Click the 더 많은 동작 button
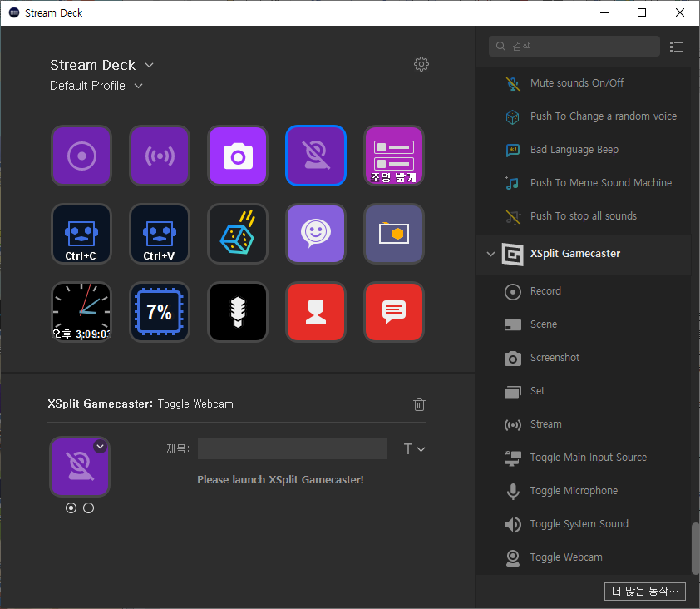This screenshot has height=609, width=700. [x=645, y=591]
